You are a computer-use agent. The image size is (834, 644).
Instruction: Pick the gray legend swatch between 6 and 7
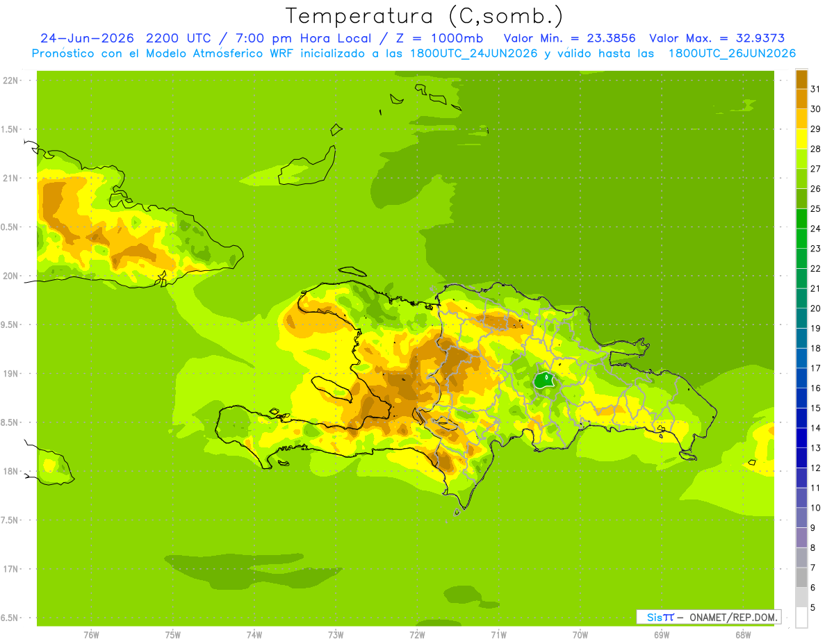pyautogui.click(x=801, y=577)
